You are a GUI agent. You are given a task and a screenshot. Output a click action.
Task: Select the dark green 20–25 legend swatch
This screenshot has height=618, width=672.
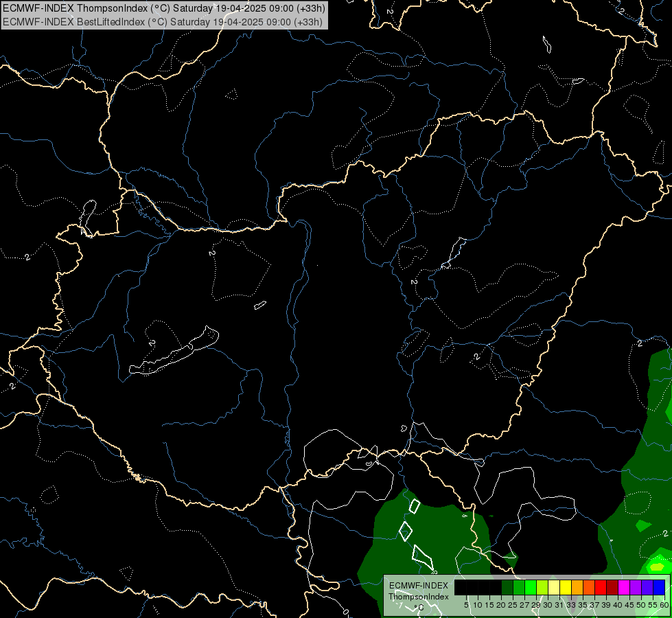tap(507, 588)
